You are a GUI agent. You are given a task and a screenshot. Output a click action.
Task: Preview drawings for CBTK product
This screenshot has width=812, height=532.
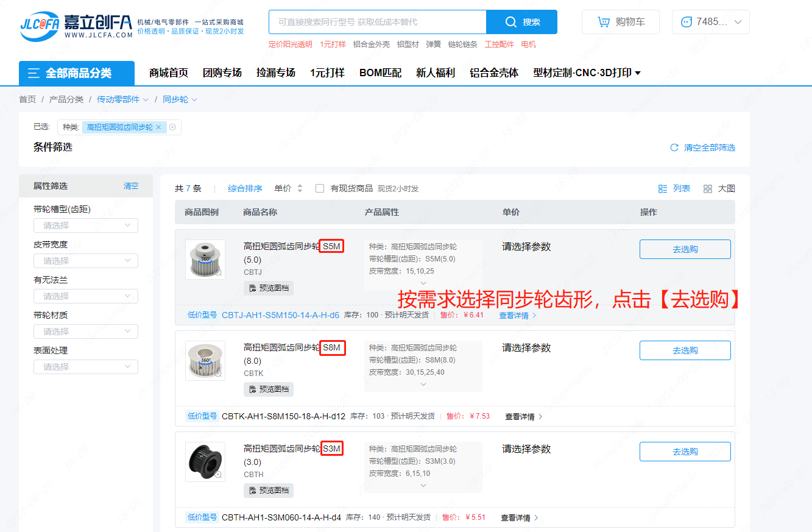pyautogui.click(x=269, y=389)
